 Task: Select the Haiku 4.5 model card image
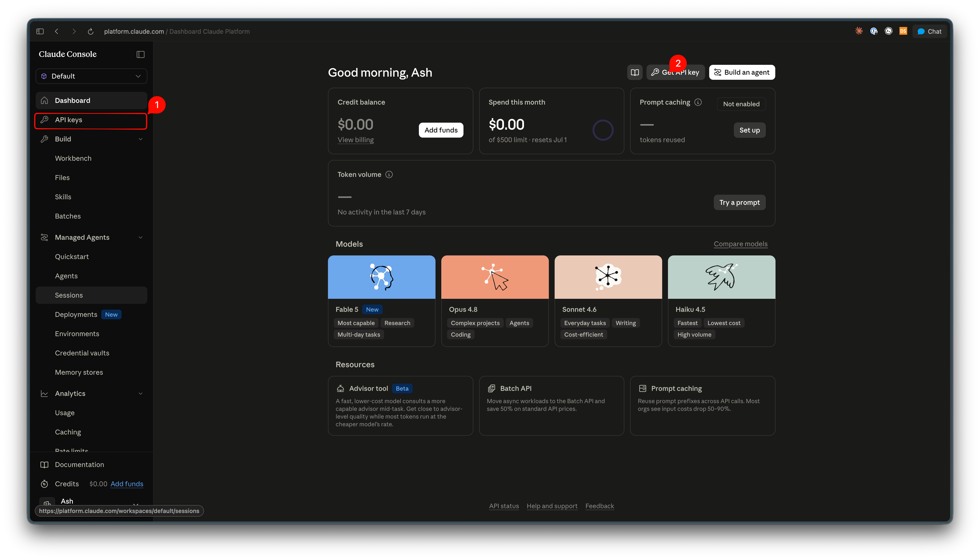[x=721, y=277]
